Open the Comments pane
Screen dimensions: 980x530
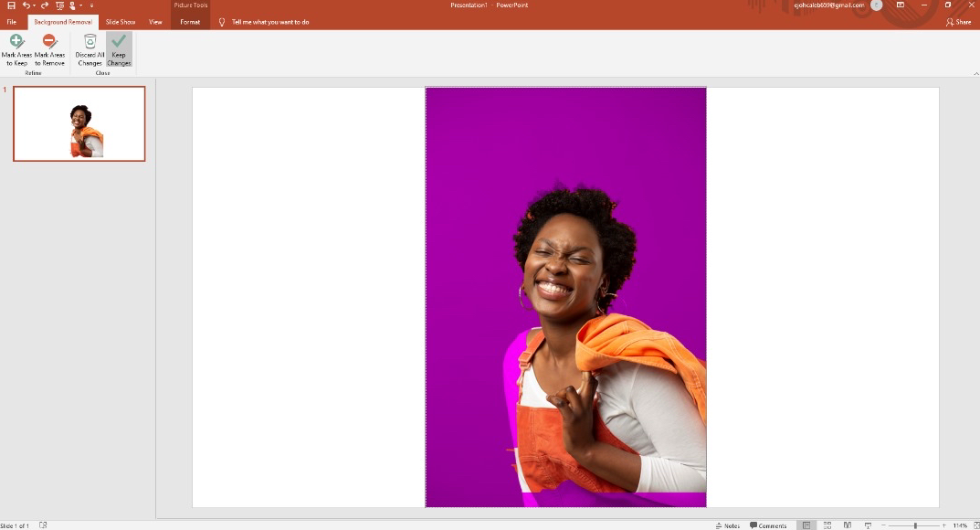pyautogui.click(x=768, y=525)
